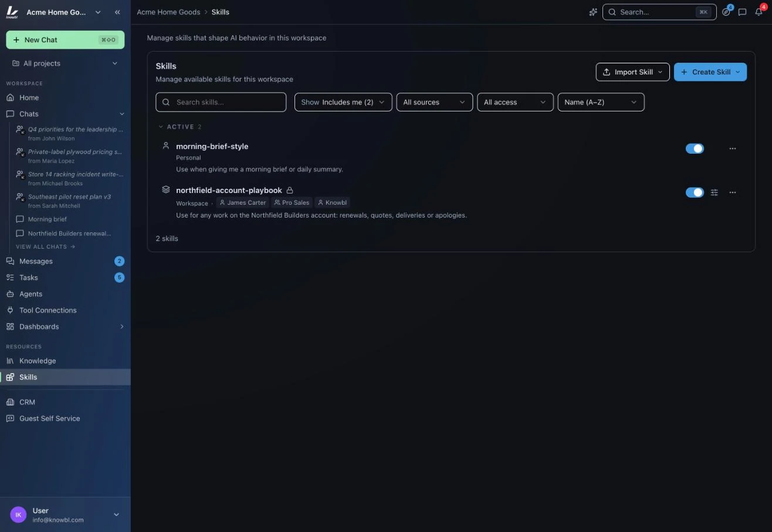The height and width of the screenshot is (532, 772).
Task: Open the chat bubble icon in header
Action: [x=742, y=12]
